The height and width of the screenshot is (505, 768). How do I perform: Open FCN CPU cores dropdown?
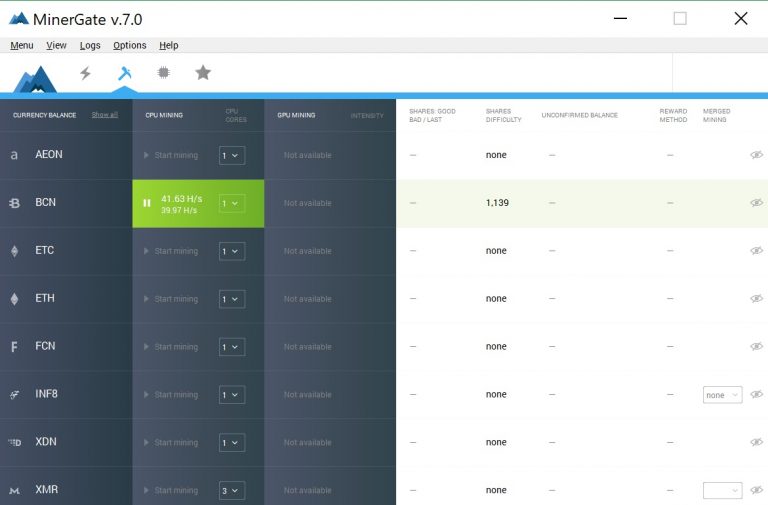coord(232,347)
